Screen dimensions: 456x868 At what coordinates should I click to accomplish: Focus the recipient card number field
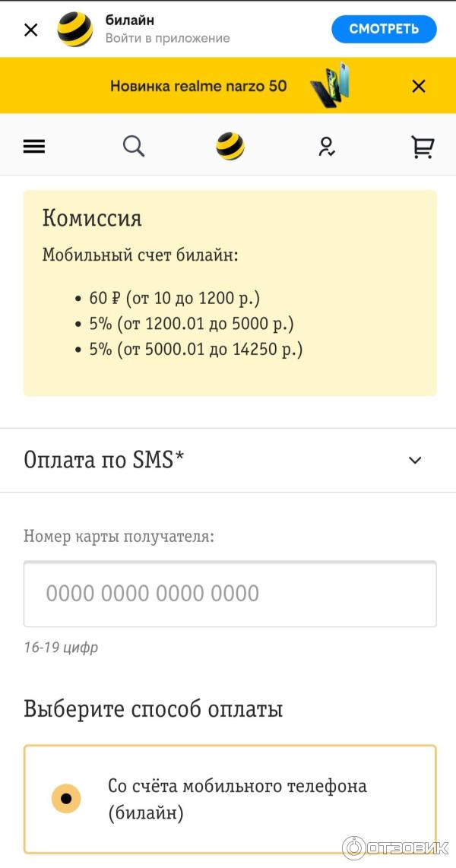point(230,594)
